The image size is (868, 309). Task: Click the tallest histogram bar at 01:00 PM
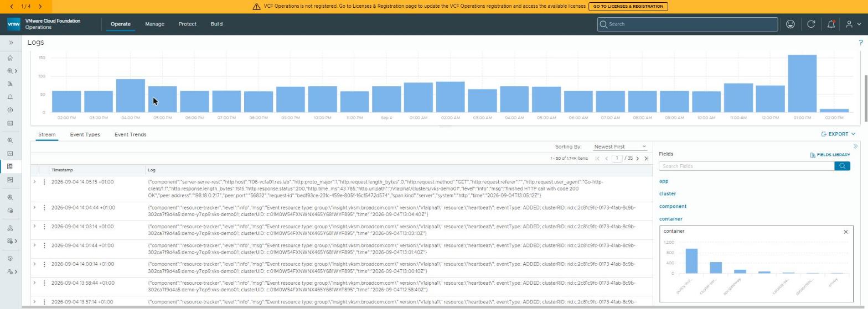click(802, 83)
